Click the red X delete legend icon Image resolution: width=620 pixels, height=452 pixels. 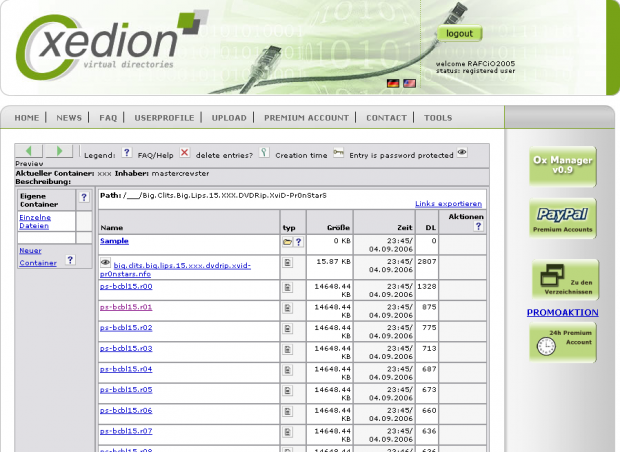click(185, 153)
